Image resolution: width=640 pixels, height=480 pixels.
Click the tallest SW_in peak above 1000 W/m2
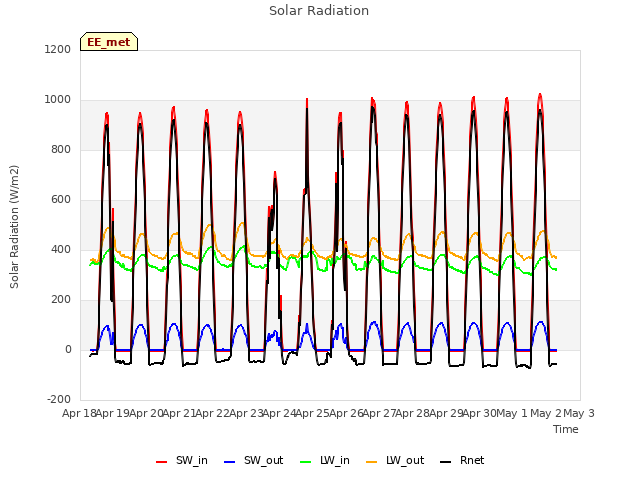point(540,95)
